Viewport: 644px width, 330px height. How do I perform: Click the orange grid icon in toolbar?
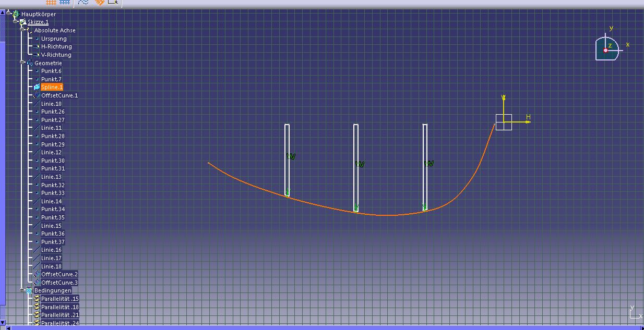tap(51, 2)
